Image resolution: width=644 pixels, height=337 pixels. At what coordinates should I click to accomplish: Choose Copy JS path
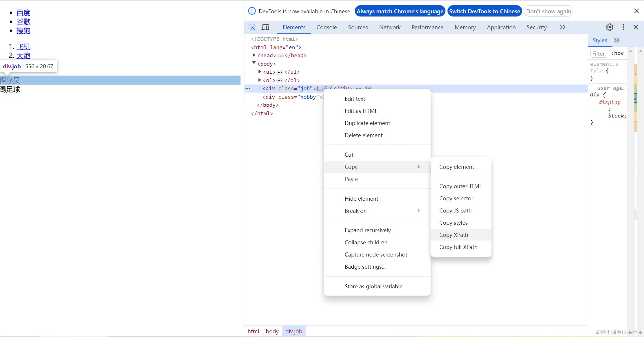pos(461,210)
